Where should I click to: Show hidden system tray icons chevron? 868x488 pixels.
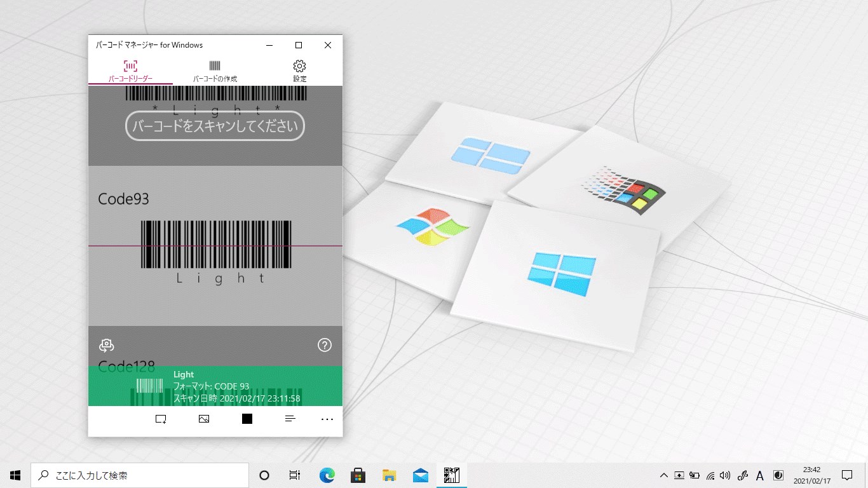pyautogui.click(x=663, y=475)
